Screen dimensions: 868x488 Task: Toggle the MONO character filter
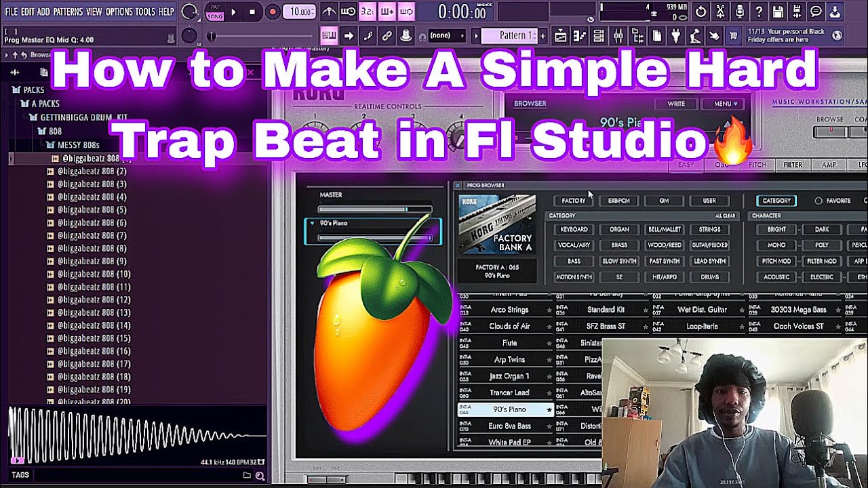[776, 245]
